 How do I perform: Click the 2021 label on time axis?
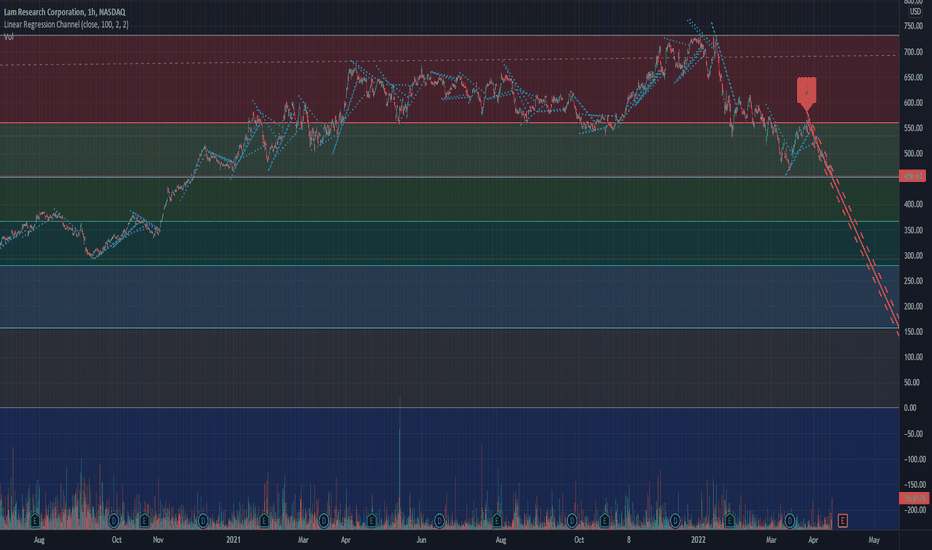[234, 540]
